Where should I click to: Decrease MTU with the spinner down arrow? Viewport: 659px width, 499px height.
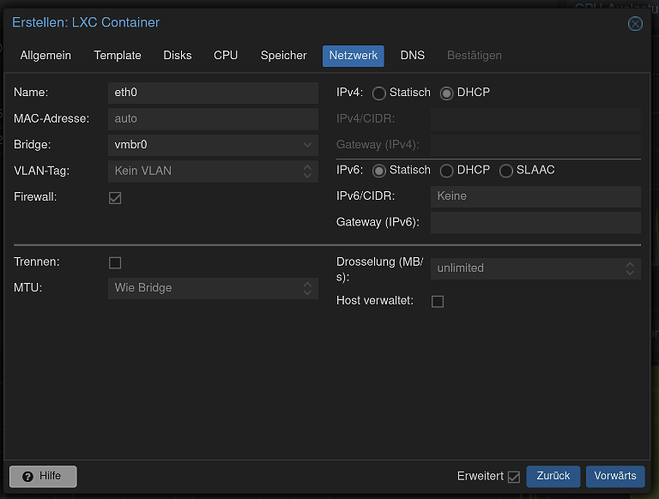click(307, 293)
